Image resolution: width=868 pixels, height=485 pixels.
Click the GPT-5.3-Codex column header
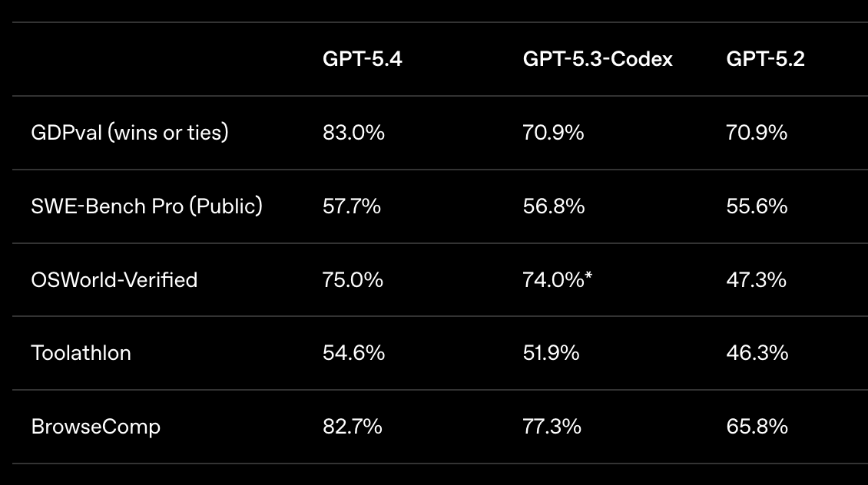coord(598,59)
